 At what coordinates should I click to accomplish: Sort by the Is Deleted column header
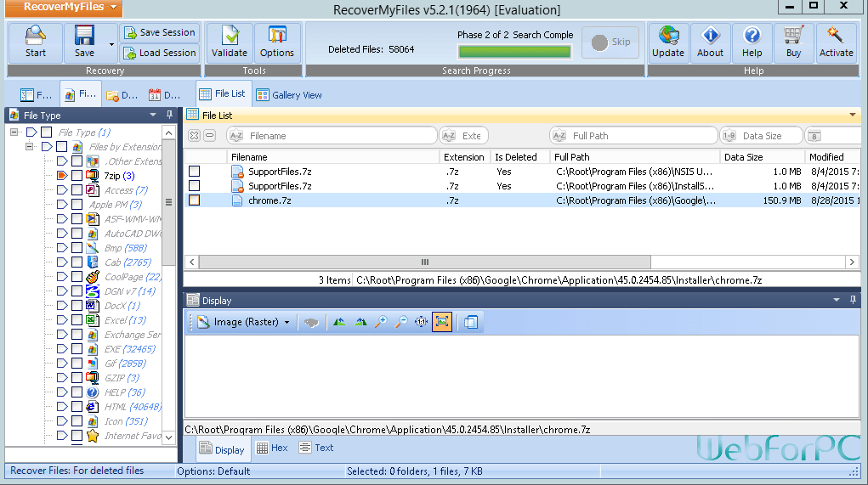click(519, 157)
